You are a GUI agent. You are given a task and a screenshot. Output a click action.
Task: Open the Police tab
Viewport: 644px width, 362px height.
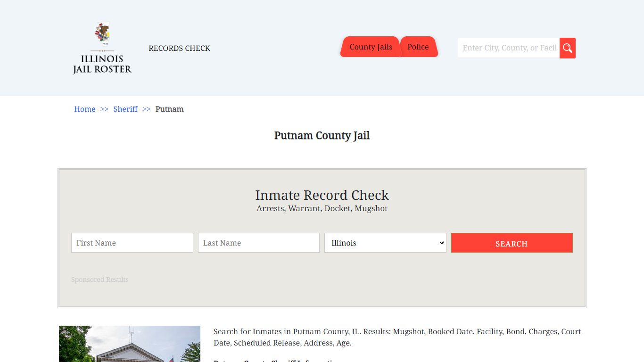(x=419, y=47)
